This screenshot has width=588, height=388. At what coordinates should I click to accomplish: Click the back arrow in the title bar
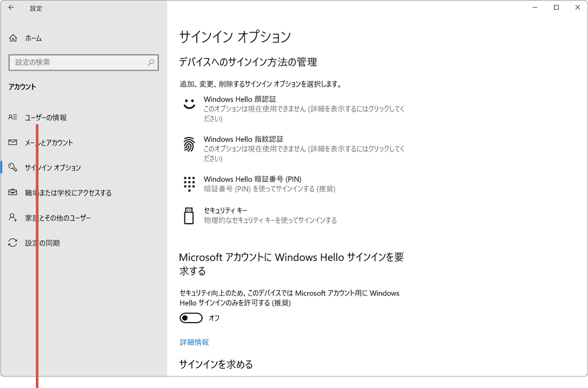point(11,7)
